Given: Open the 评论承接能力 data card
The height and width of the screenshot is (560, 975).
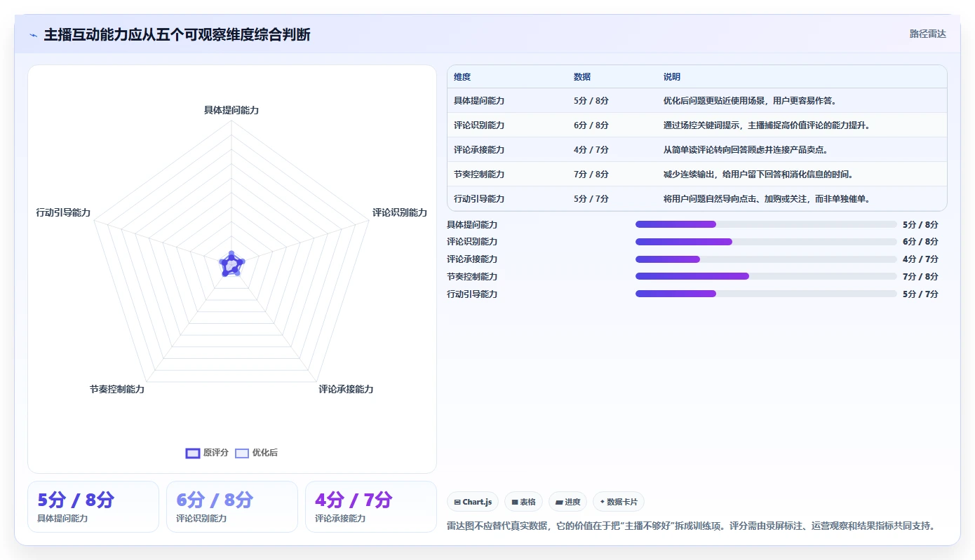Looking at the screenshot, I should (371, 507).
